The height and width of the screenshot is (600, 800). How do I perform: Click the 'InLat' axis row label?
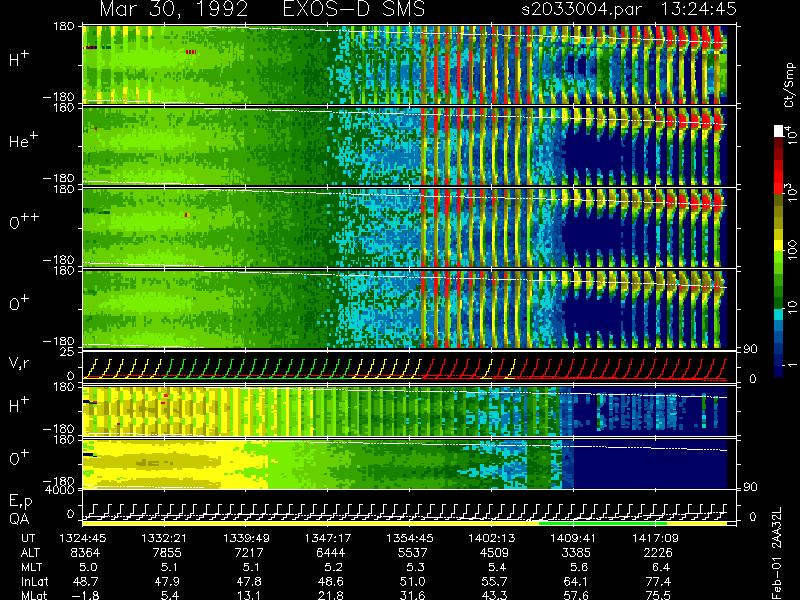pos(34,581)
